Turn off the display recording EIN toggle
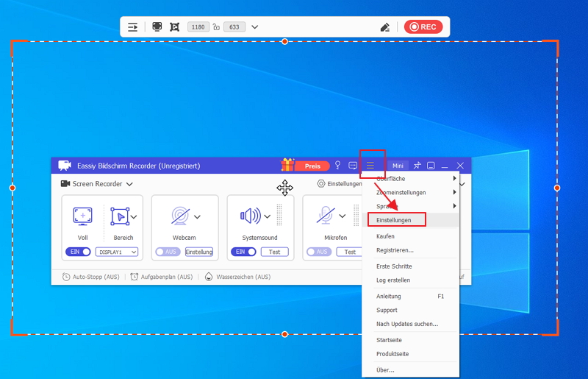 click(78, 252)
